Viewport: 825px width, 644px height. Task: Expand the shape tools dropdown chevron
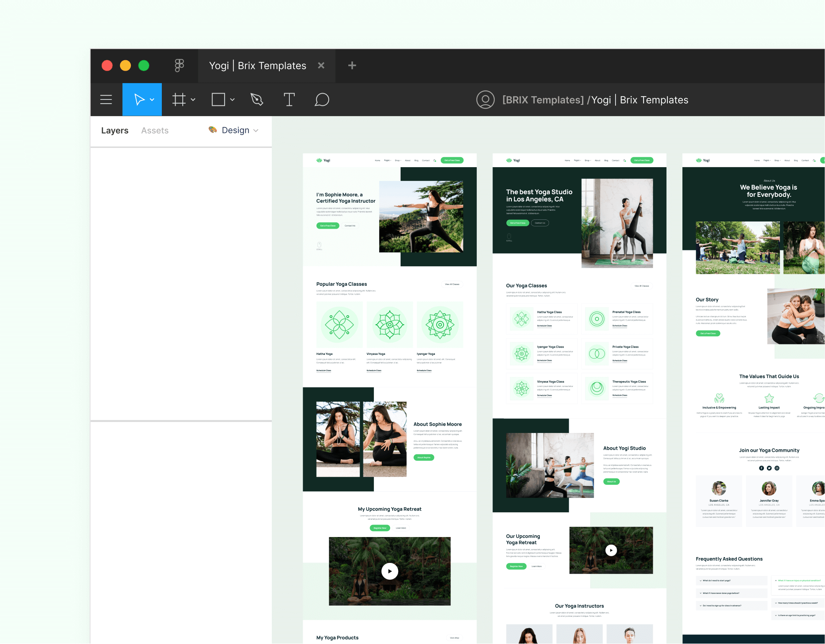pyautogui.click(x=232, y=100)
